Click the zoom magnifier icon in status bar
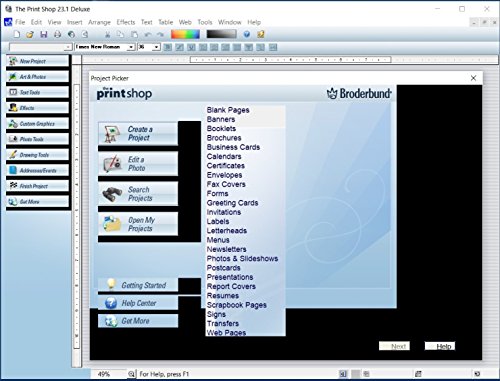The width and height of the screenshot is (500, 381). 132,374
